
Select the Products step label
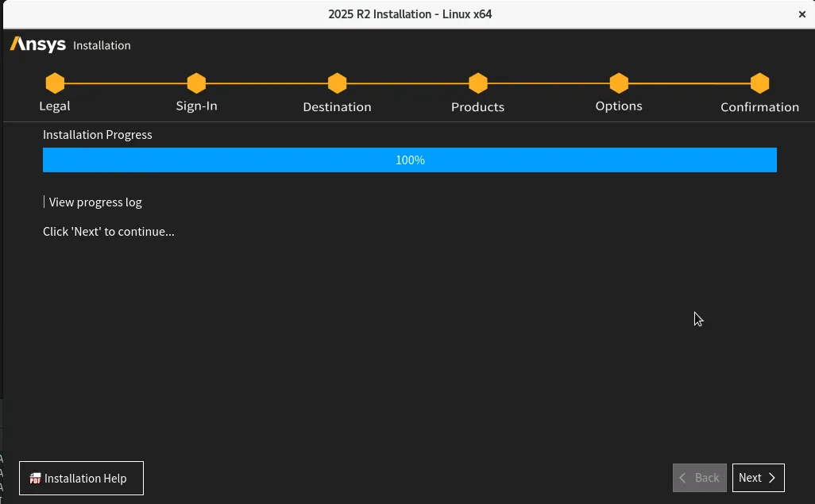pyautogui.click(x=477, y=107)
